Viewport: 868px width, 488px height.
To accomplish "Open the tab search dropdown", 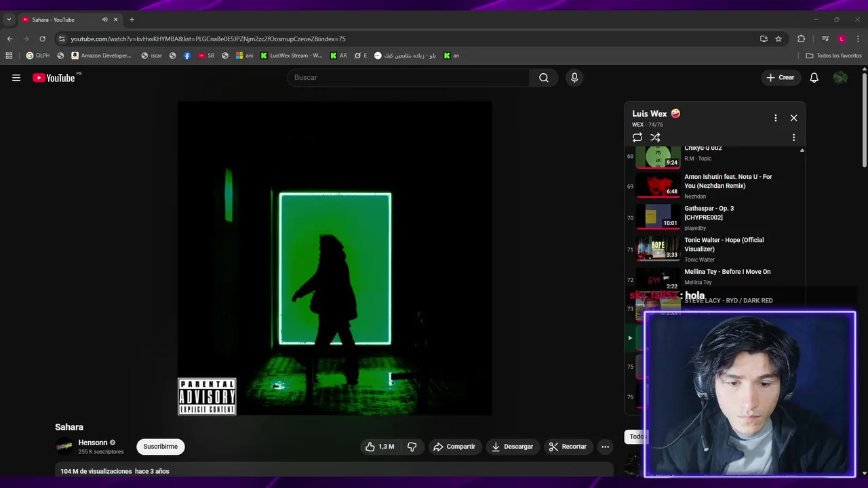I will click(x=9, y=20).
